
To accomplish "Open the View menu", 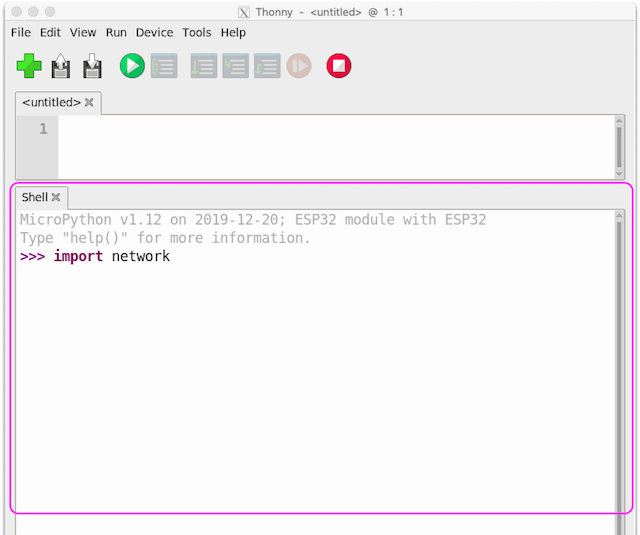I will pos(83,33).
